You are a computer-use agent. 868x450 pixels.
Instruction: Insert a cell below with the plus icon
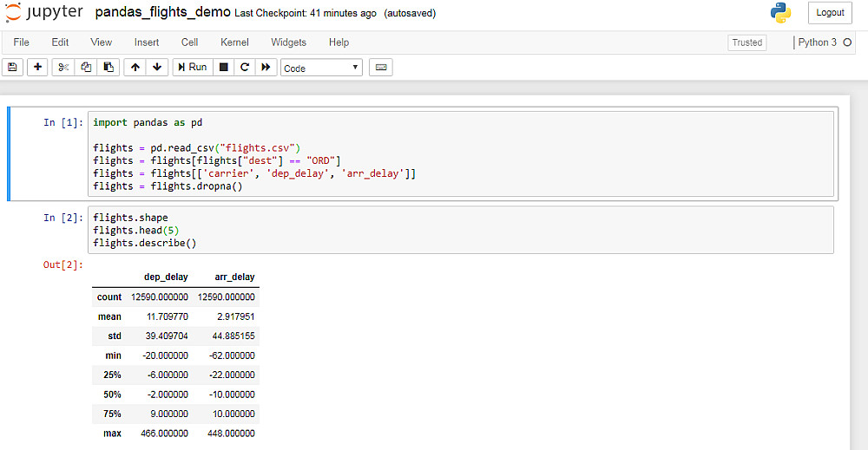click(37, 68)
